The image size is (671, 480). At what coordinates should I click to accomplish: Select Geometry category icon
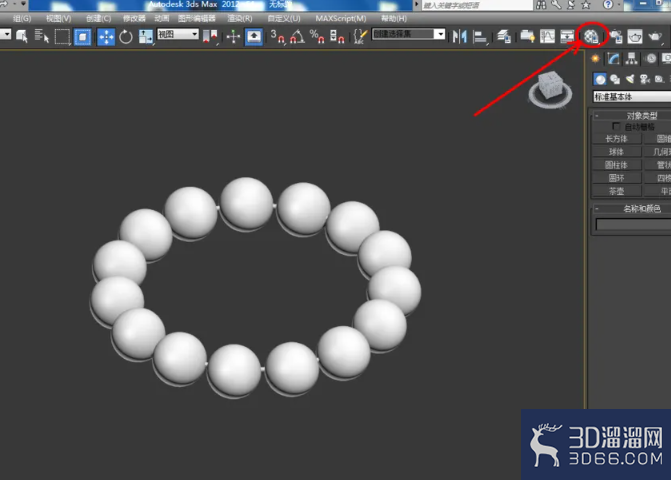[x=600, y=79]
